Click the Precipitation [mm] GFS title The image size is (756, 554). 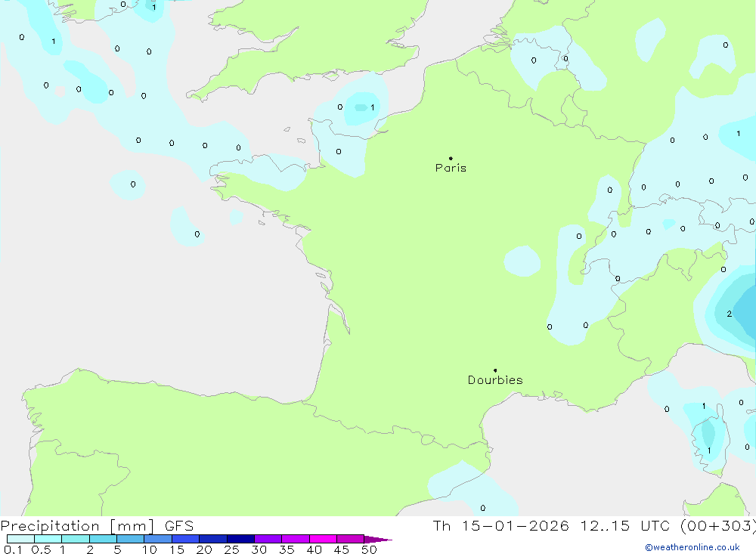pos(97,525)
